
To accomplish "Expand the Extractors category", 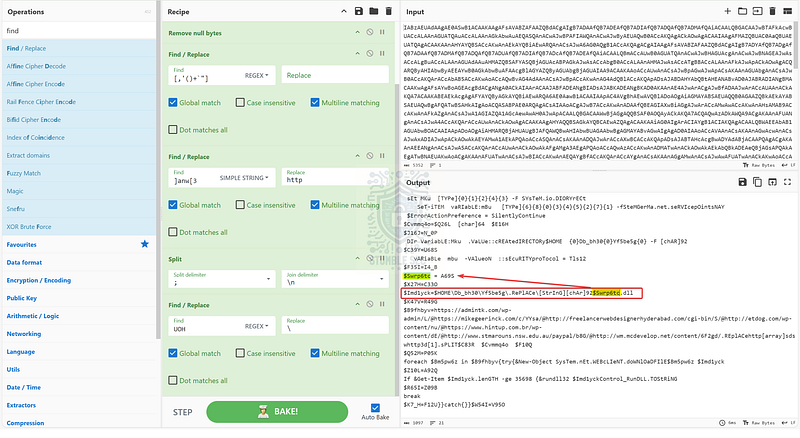I will [x=79, y=405].
